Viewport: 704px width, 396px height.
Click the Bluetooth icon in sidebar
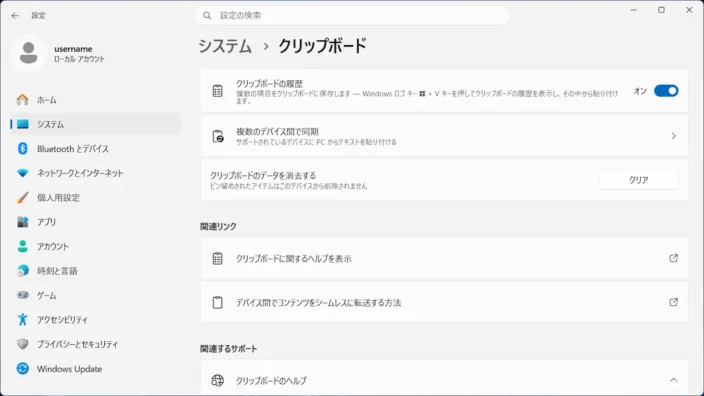22,149
